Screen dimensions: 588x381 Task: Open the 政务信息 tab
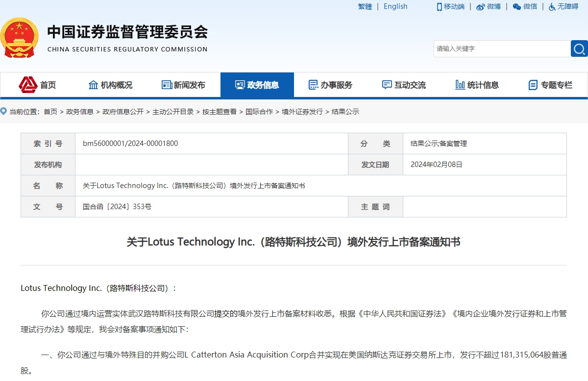click(x=257, y=84)
